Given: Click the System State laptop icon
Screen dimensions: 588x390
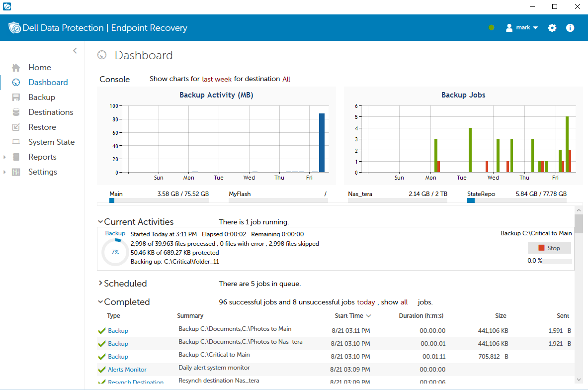Looking at the screenshot, I should pos(16,142).
